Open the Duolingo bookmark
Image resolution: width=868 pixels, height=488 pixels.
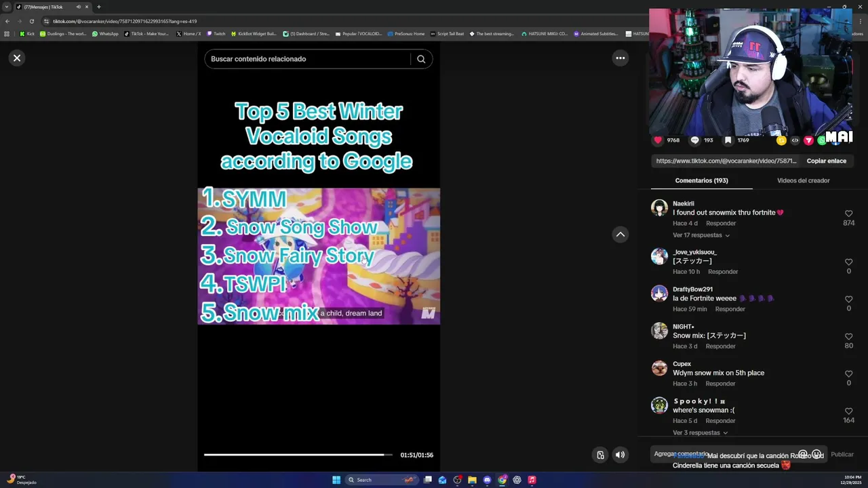click(63, 34)
